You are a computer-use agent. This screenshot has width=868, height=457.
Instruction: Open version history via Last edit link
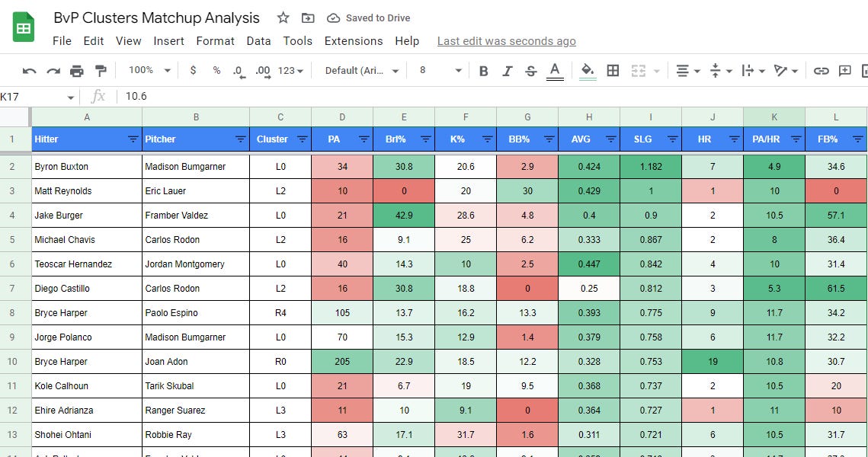pyautogui.click(x=506, y=41)
